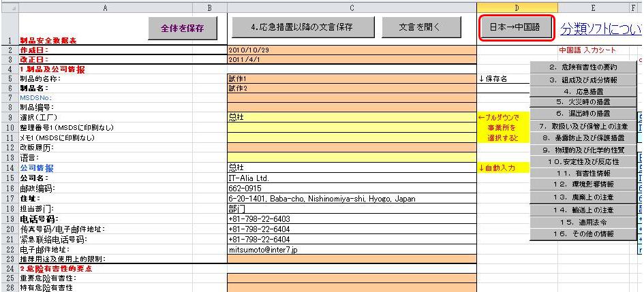Select highlighted column D header

click(517, 7)
